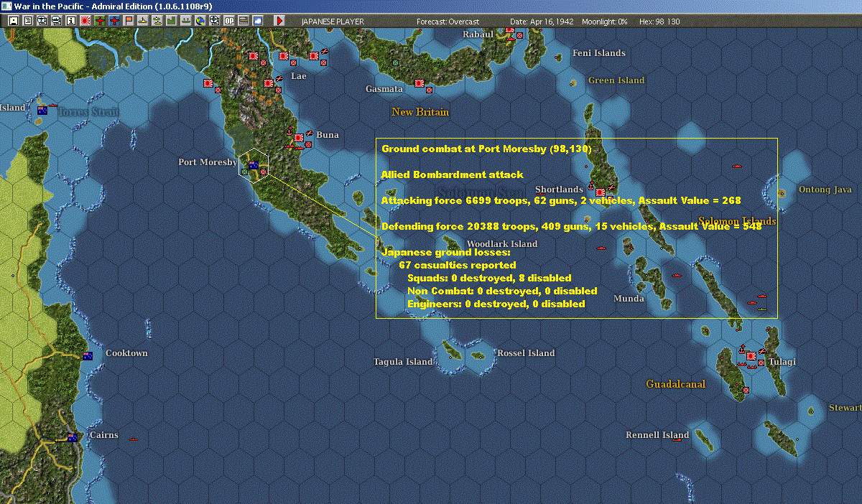Select red ship task force near Ontong Java

coord(736,166)
